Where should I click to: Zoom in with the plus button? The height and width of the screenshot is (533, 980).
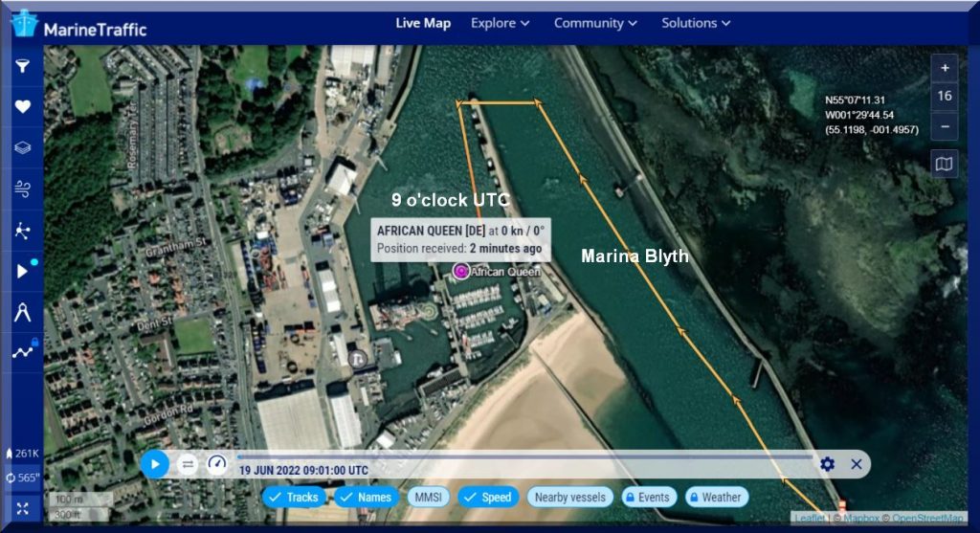945,68
